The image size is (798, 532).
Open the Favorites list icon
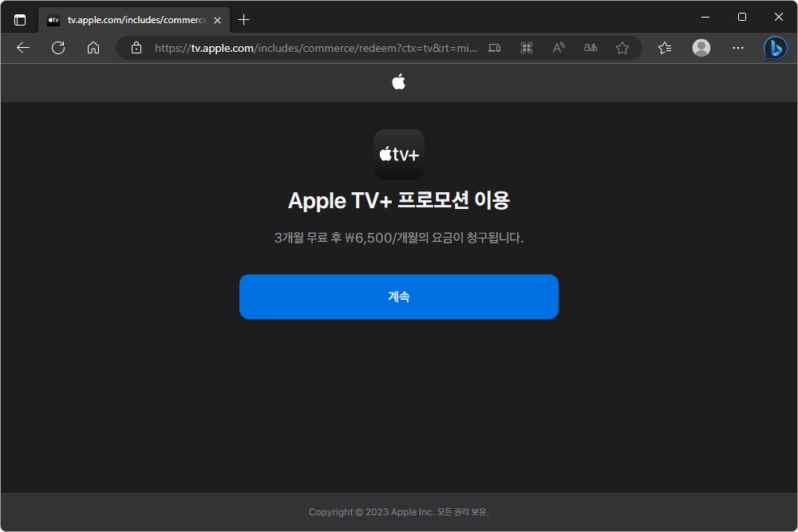pos(664,48)
